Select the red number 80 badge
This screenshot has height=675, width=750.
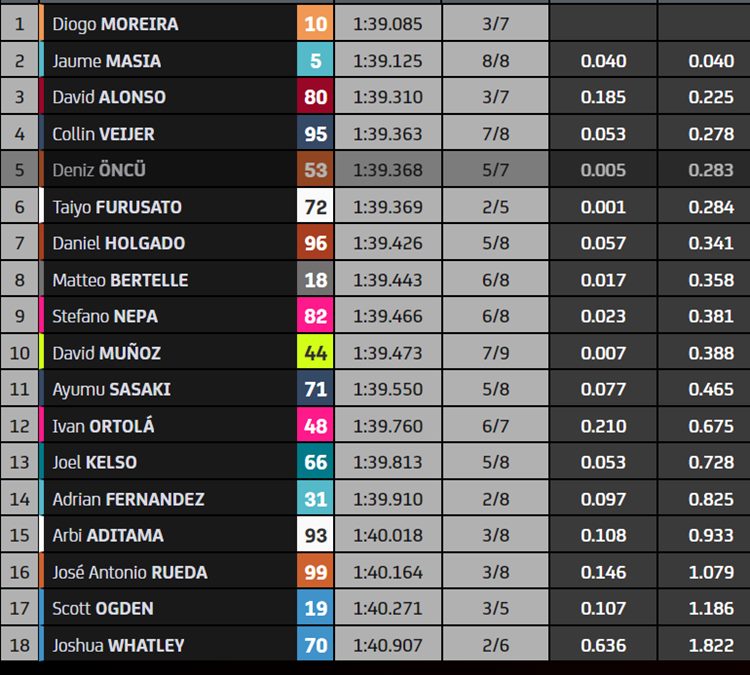pyautogui.click(x=315, y=97)
